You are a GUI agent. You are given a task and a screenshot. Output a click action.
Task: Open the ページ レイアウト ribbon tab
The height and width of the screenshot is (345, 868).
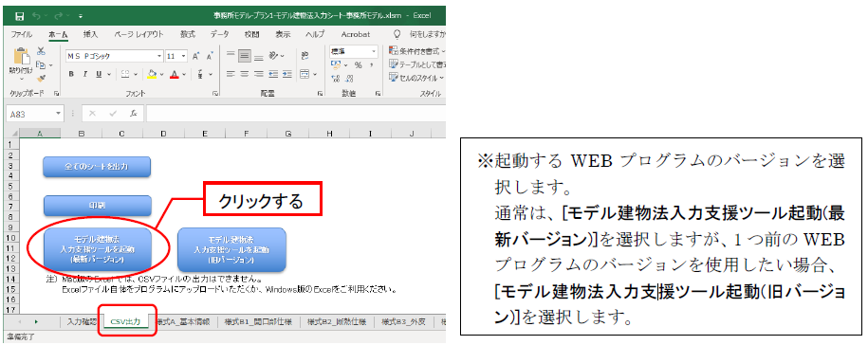click(139, 34)
